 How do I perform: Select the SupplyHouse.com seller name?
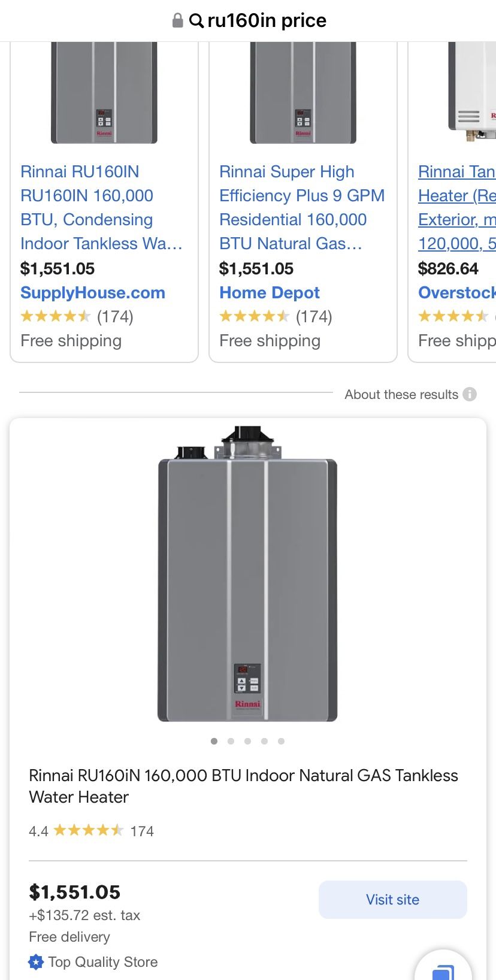coord(93,293)
